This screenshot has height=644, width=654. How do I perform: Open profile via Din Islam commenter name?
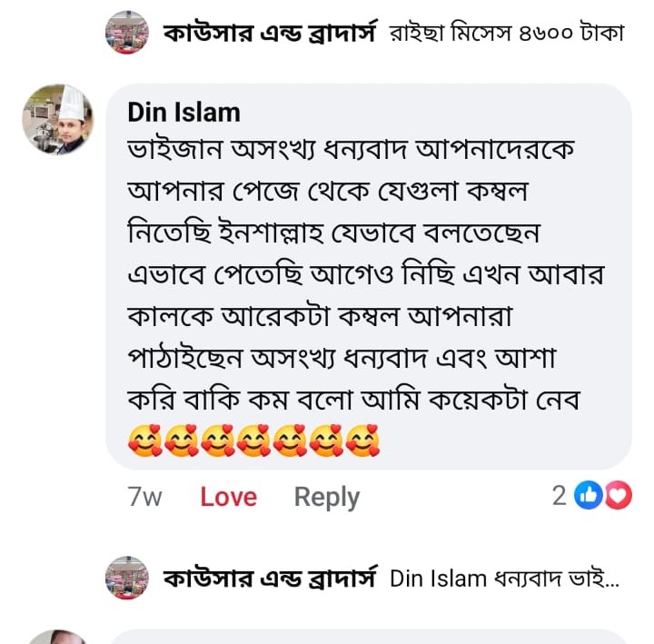[x=183, y=112]
